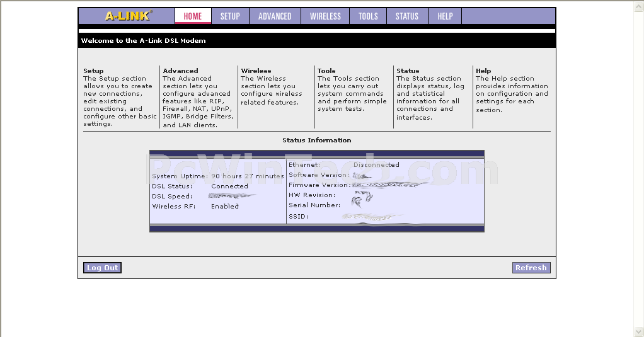Click the scrollbar up arrow

click(x=639, y=6)
